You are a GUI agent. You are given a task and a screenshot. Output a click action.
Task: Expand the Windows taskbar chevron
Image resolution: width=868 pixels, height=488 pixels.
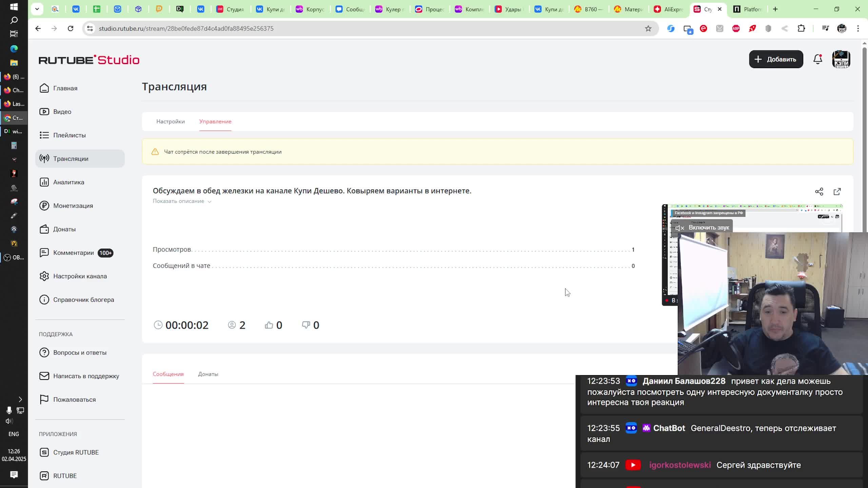point(20,399)
